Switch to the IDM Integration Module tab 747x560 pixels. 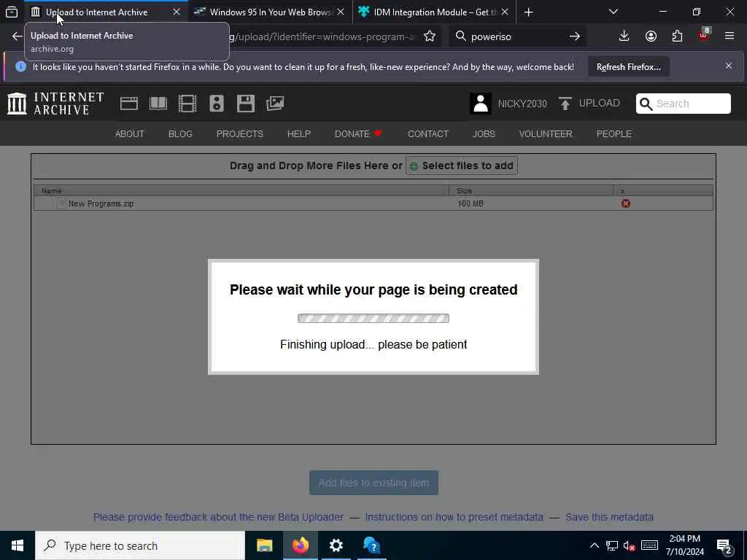[x=435, y=12]
